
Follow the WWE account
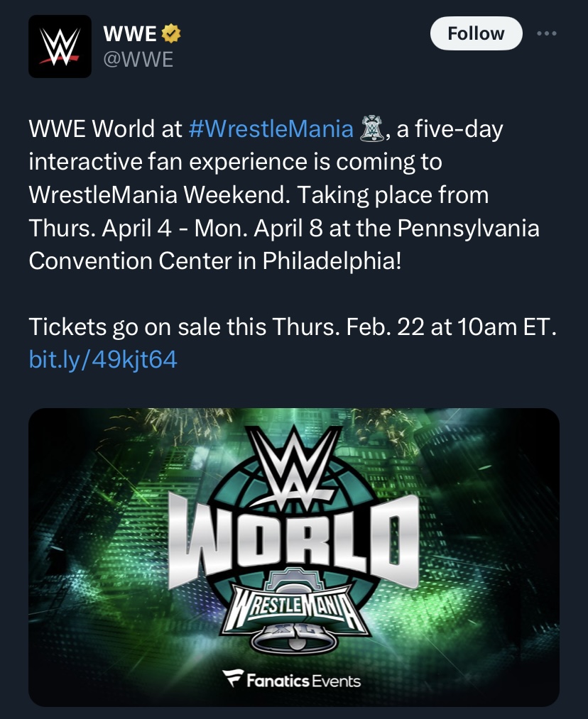476,33
